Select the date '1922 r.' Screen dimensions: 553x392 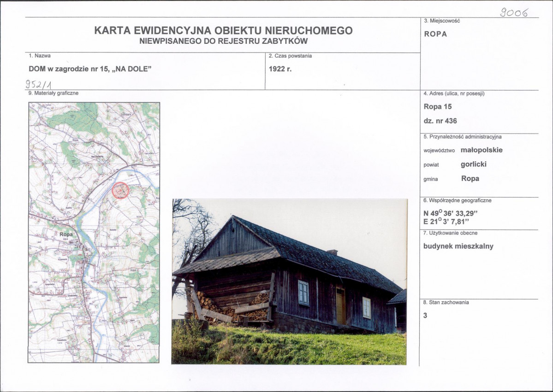[280, 69]
